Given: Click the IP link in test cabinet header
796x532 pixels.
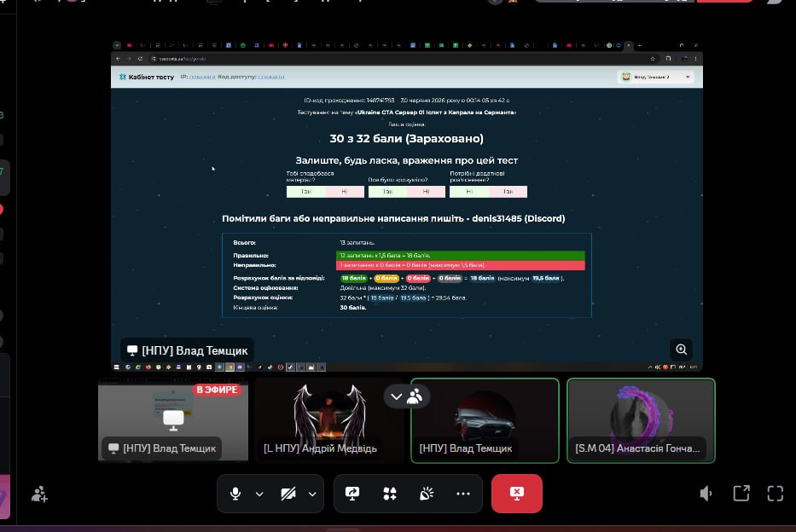Looking at the screenshot, I should tap(202, 77).
